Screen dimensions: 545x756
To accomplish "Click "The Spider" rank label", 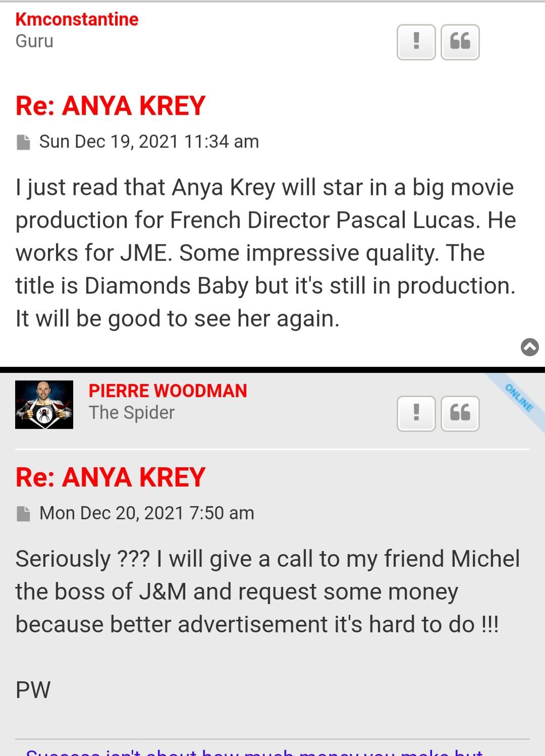I will pos(132,413).
